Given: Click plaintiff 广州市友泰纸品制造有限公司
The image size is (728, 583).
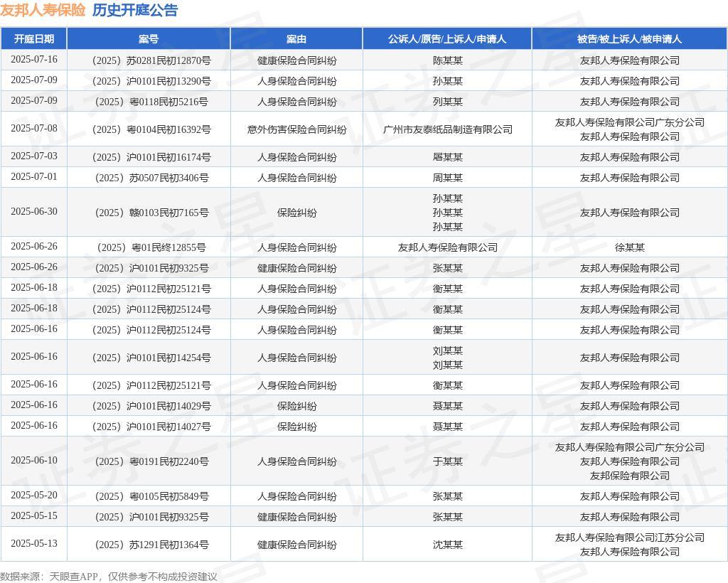Looking at the screenshot, I should coord(448,129).
